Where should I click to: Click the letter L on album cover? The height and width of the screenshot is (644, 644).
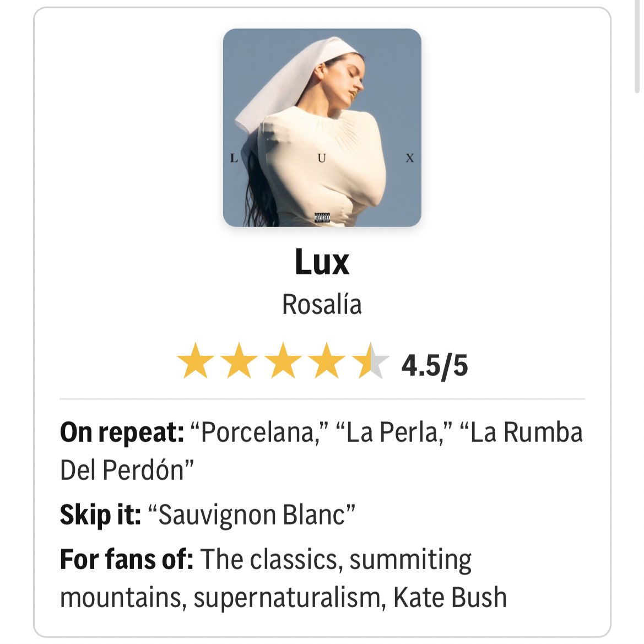coord(234,159)
